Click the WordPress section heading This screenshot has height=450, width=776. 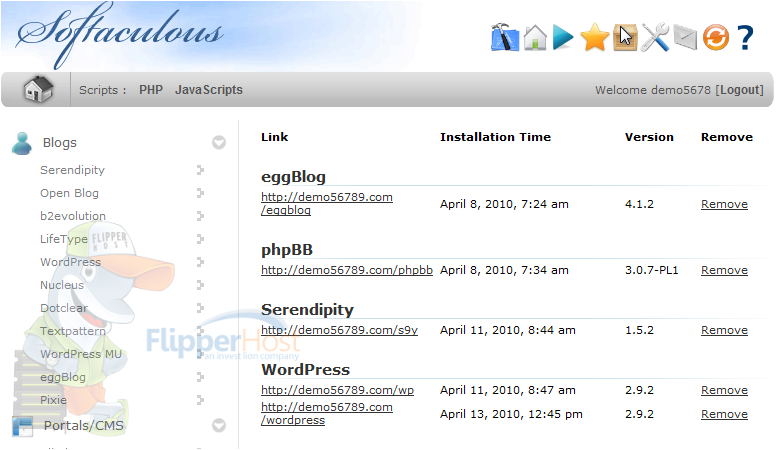(x=305, y=370)
